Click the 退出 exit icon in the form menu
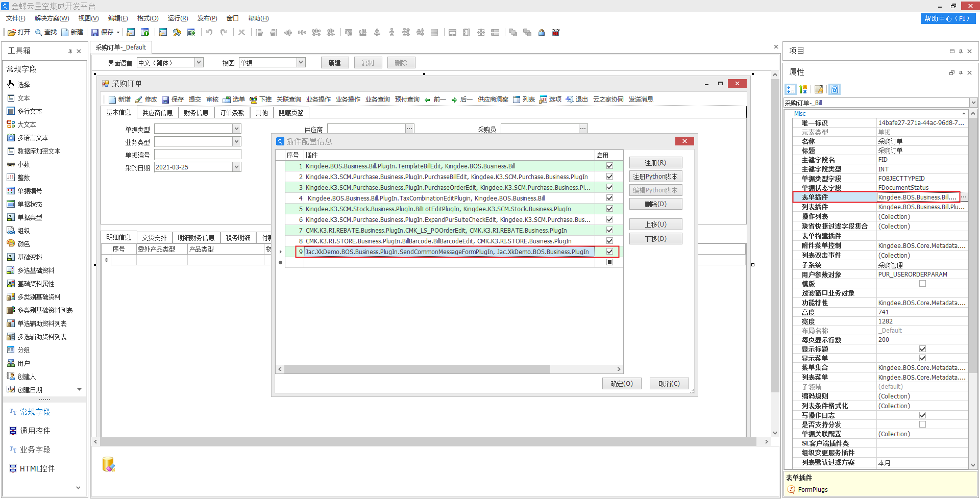 [570, 99]
